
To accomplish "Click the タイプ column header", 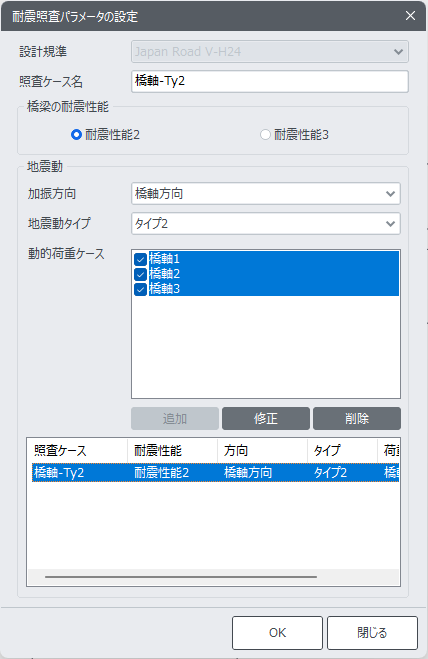I will click(x=342, y=451).
